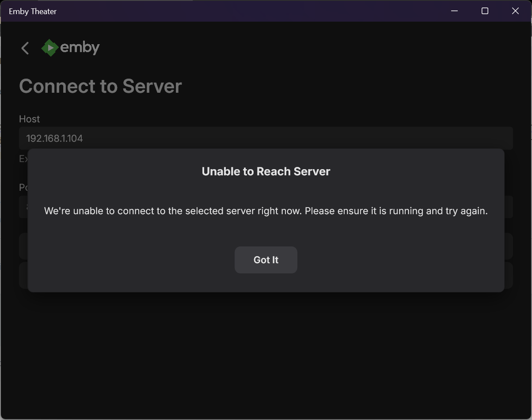Click the partially hidden Port label
Screen dimensions: 532x420
[x=23, y=188]
